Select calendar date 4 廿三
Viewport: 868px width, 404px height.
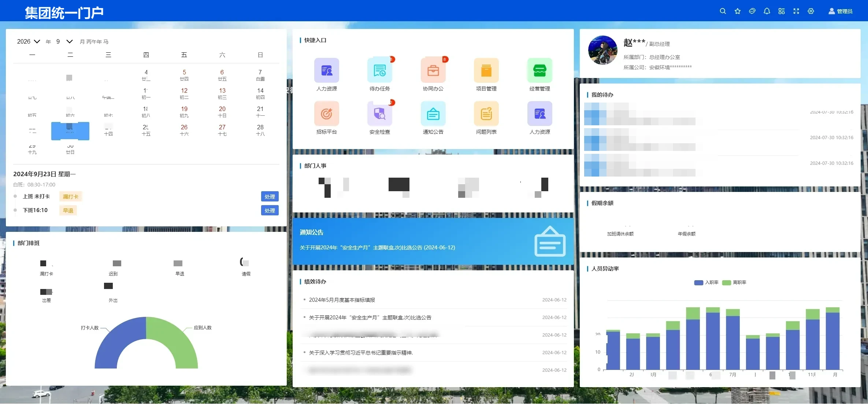point(146,75)
